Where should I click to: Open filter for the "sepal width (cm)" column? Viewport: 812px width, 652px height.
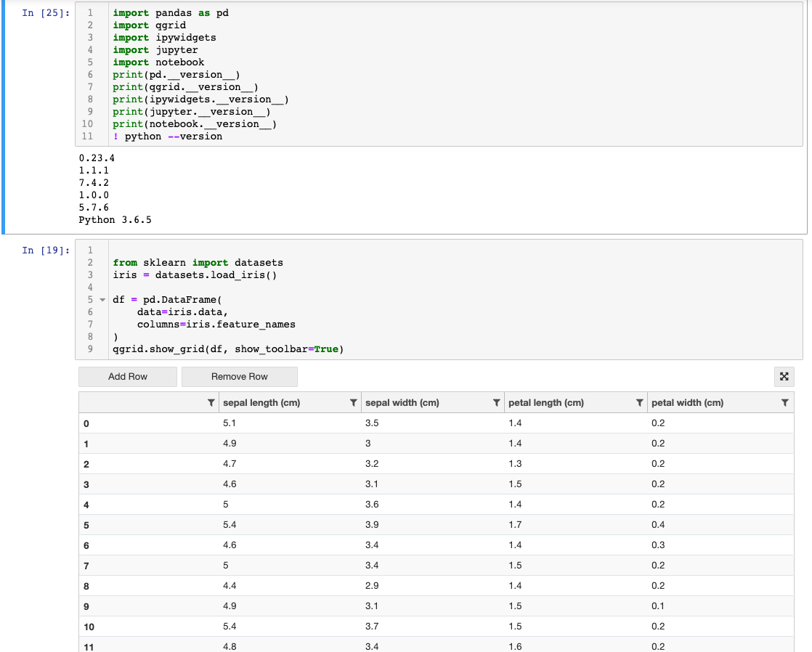click(x=496, y=402)
